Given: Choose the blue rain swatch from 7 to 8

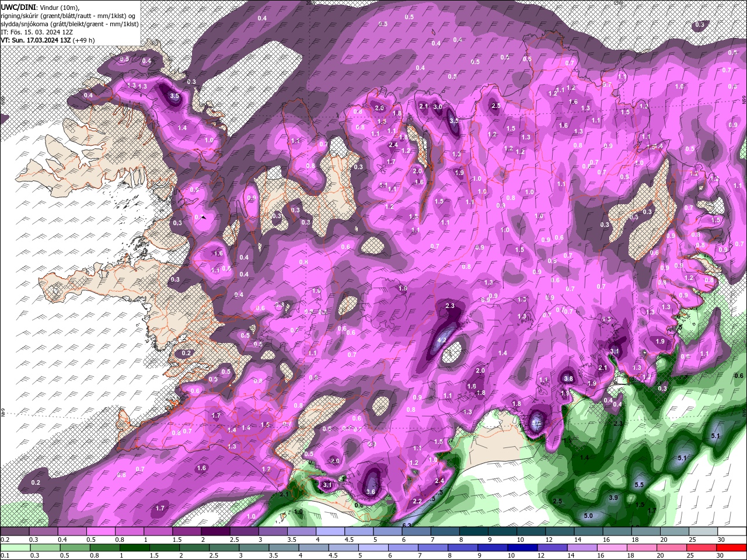Looking at the screenshot, I should [433, 548].
